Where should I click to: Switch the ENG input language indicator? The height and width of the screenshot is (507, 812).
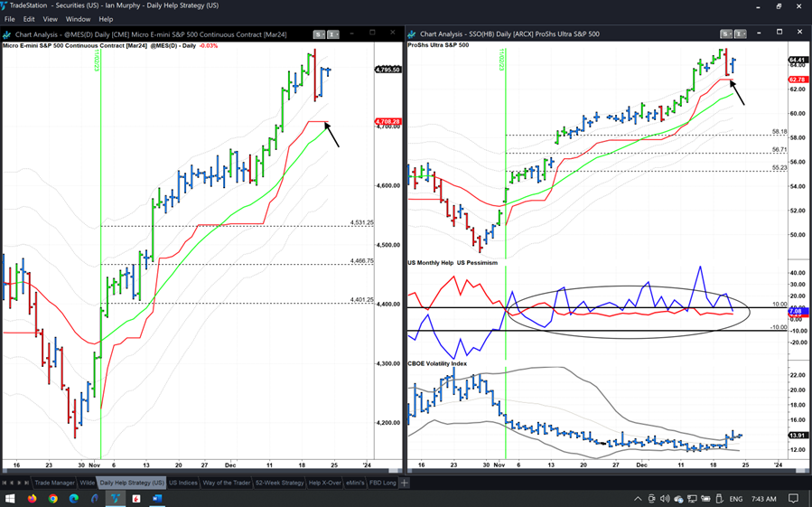736,499
